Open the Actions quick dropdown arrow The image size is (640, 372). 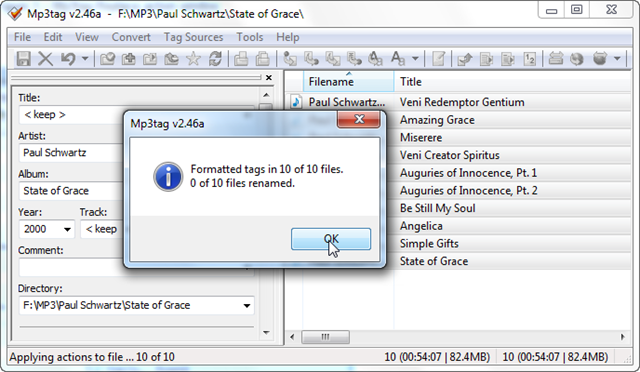pyautogui.click(x=415, y=59)
